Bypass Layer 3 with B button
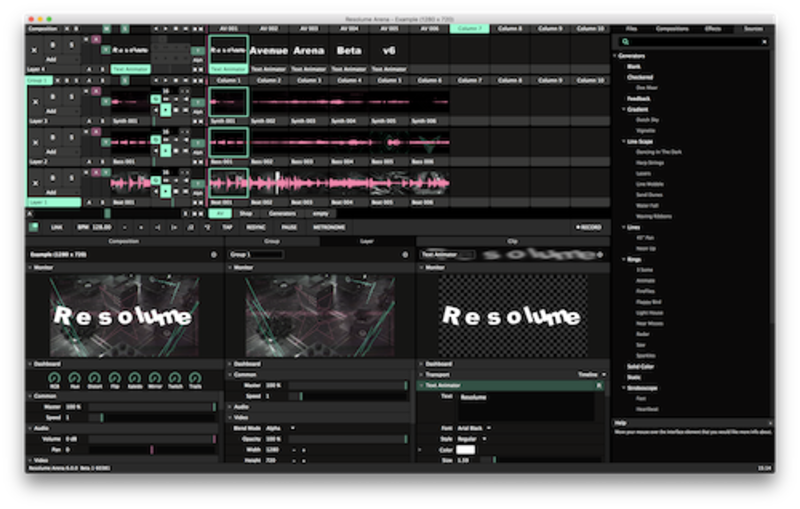The height and width of the screenshot is (509, 800). coord(53,95)
